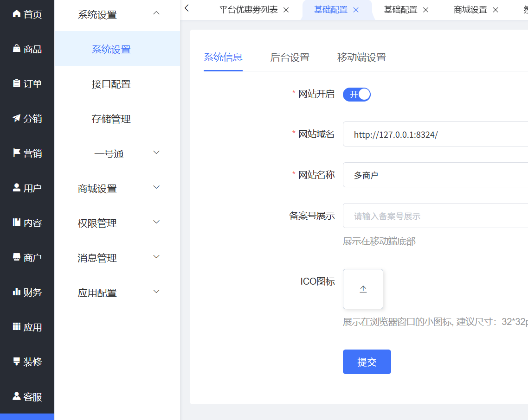Image resolution: width=528 pixels, height=420 pixels.
Task: Switch to the 后台设置 tab
Action: (x=290, y=57)
